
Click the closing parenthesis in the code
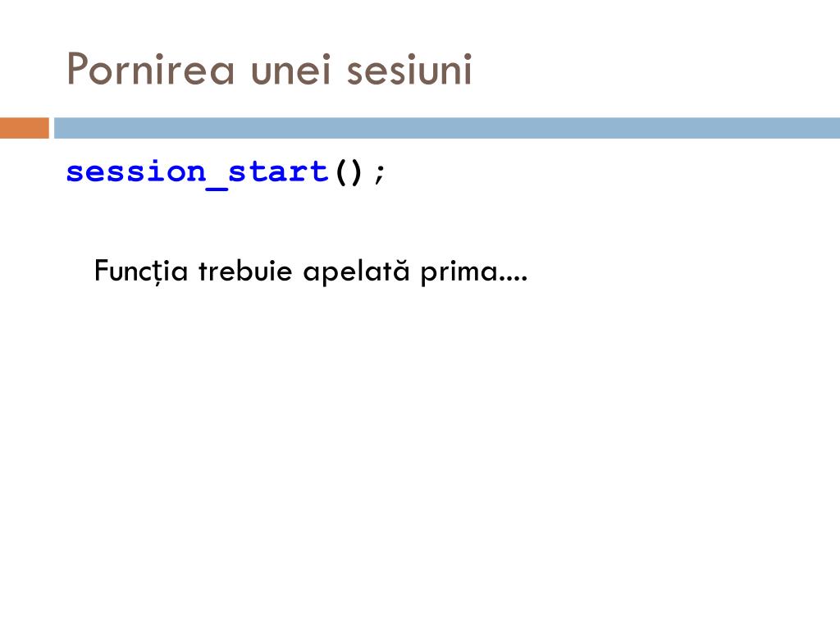[357, 172]
